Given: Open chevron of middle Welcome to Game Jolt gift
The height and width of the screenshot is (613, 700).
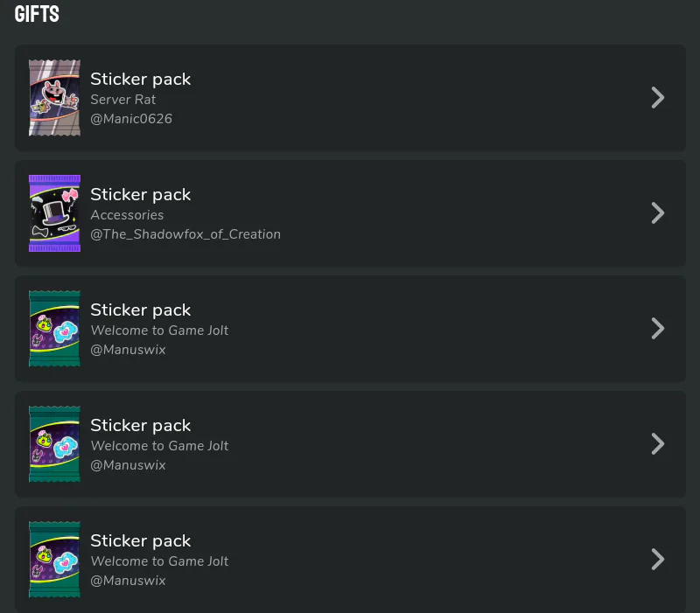Looking at the screenshot, I should 658,444.
